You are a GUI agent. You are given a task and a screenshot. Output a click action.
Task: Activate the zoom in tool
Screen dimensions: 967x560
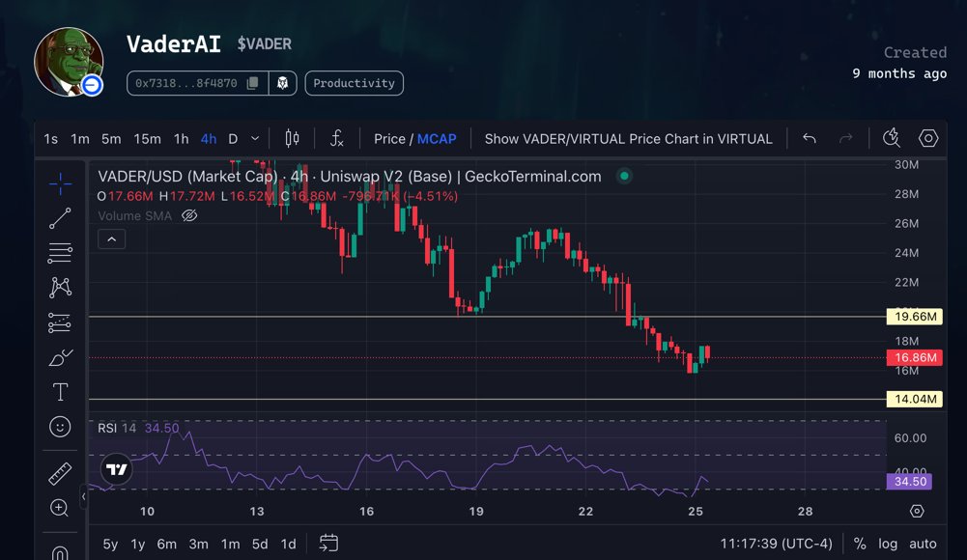pyautogui.click(x=59, y=508)
